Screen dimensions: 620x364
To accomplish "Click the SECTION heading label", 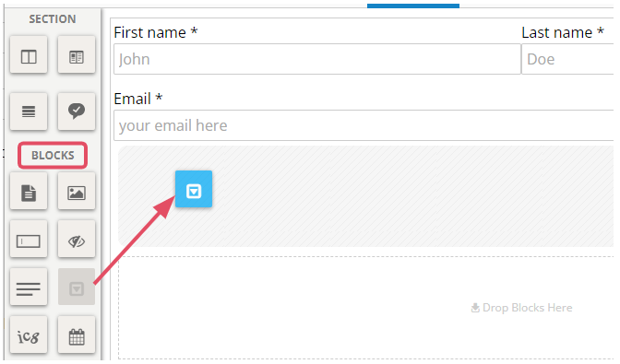I will tap(53, 19).
